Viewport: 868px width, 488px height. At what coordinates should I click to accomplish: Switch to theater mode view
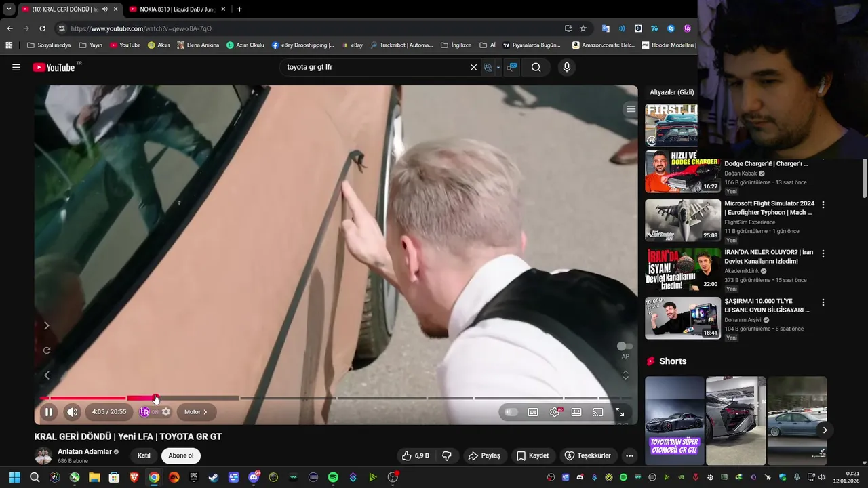tap(576, 412)
